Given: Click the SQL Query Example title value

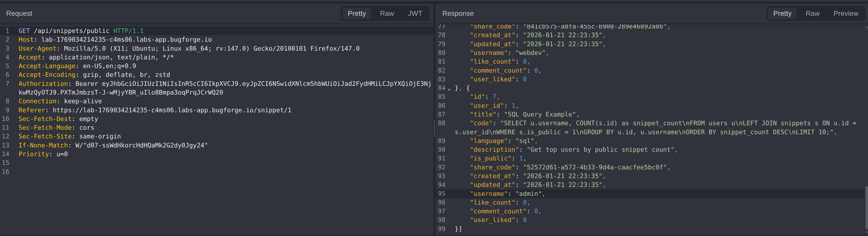Looking at the screenshot, I should [541, 115].
